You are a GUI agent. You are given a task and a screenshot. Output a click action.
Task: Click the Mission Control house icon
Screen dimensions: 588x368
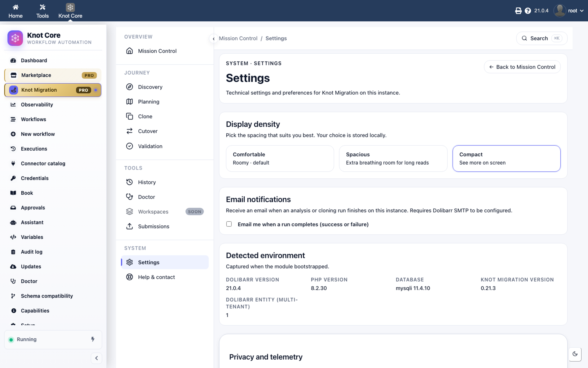(129, 51)
